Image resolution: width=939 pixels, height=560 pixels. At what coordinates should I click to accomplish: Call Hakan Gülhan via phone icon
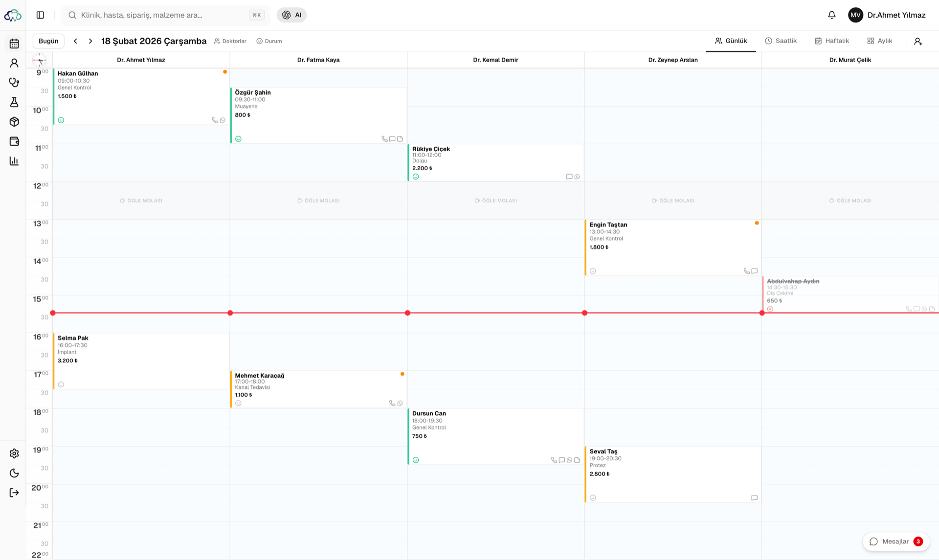tap(214, 120)
